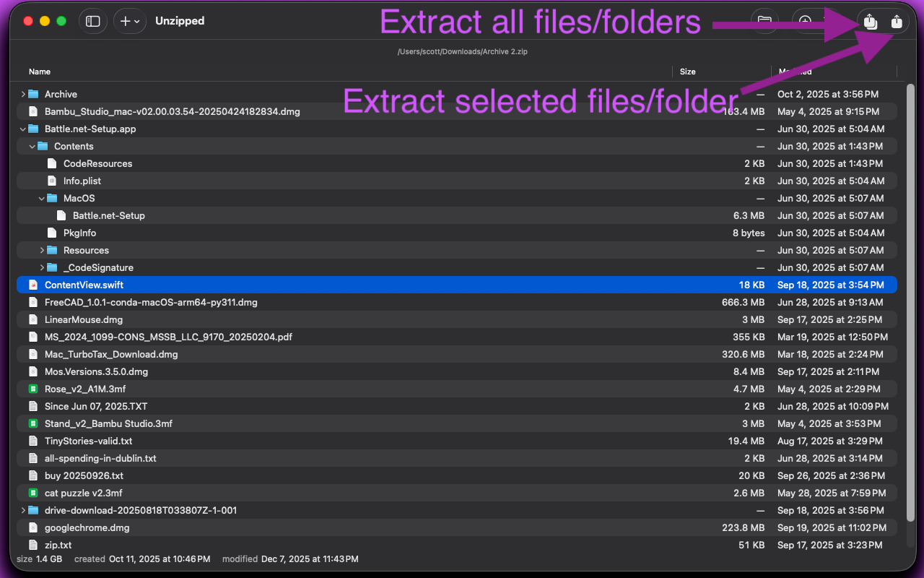
Task: Select the cat puzzle v2.3mf icon
Action: [32, 493]
